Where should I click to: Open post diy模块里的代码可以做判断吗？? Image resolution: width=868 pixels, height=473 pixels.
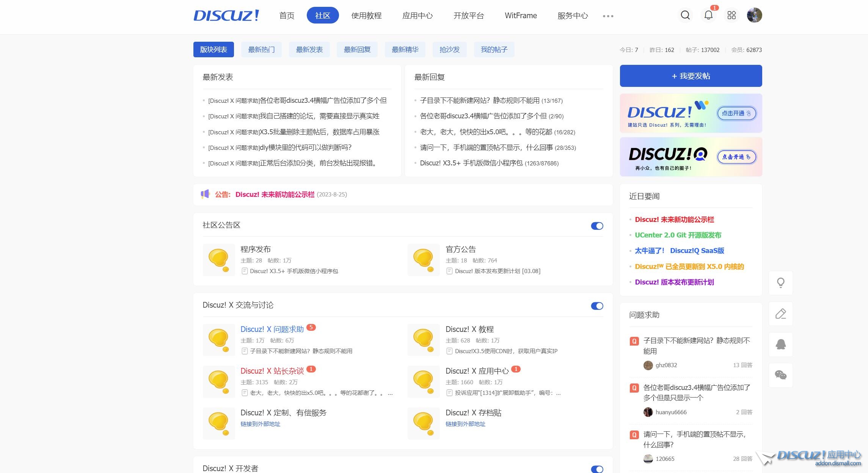(x=306, y=148)
